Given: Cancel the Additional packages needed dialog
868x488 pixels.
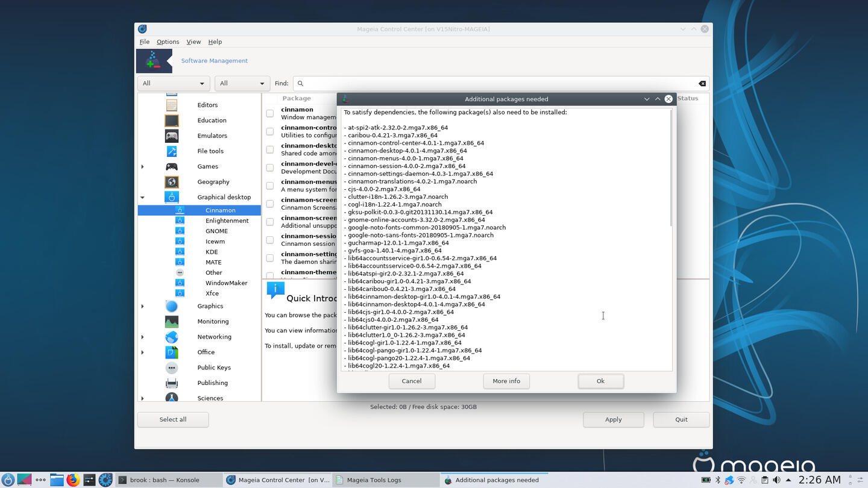Looking at the screenshot, I should coord(412,381).
